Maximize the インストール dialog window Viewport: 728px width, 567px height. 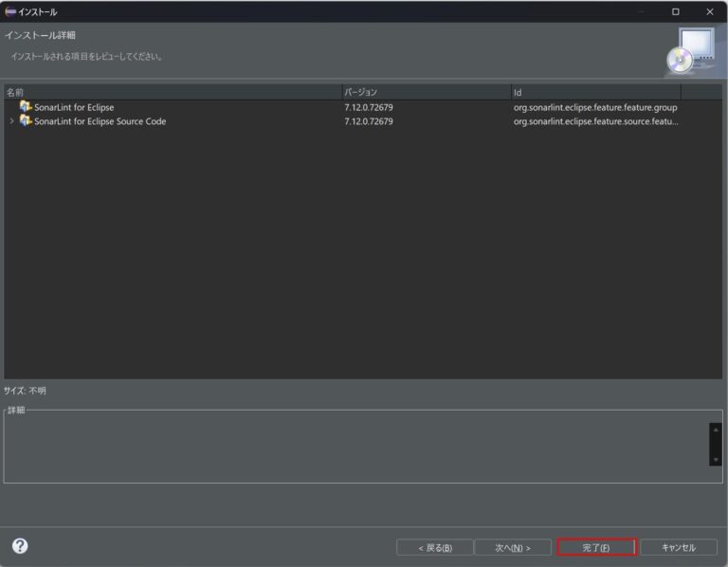675,11
